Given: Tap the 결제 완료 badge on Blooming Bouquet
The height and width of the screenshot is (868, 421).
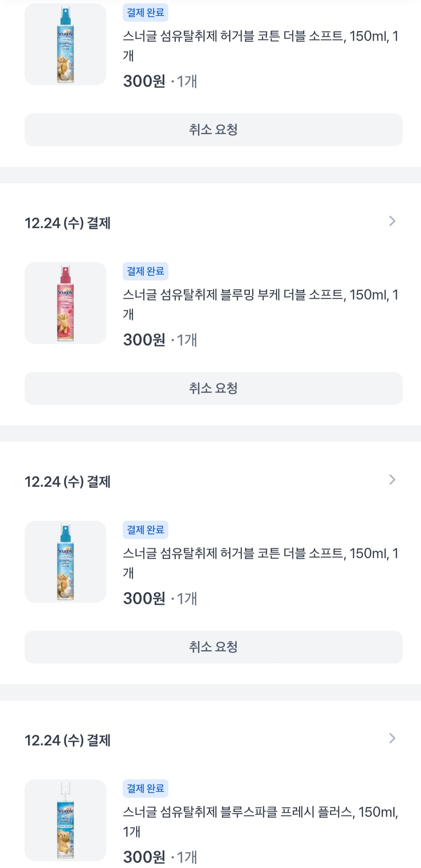Looking at the screenshot, I should [145, 271].
